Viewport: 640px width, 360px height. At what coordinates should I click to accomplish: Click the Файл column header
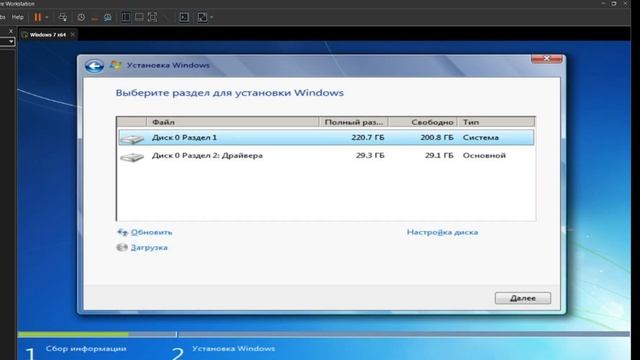tap(233, 122)
